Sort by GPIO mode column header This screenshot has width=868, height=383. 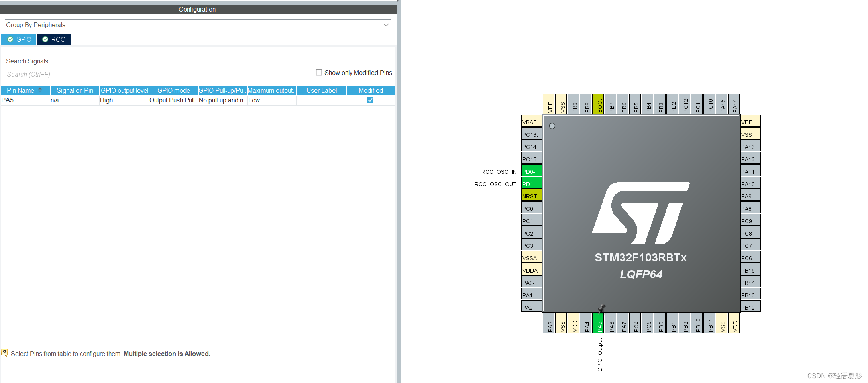point(174,90)
